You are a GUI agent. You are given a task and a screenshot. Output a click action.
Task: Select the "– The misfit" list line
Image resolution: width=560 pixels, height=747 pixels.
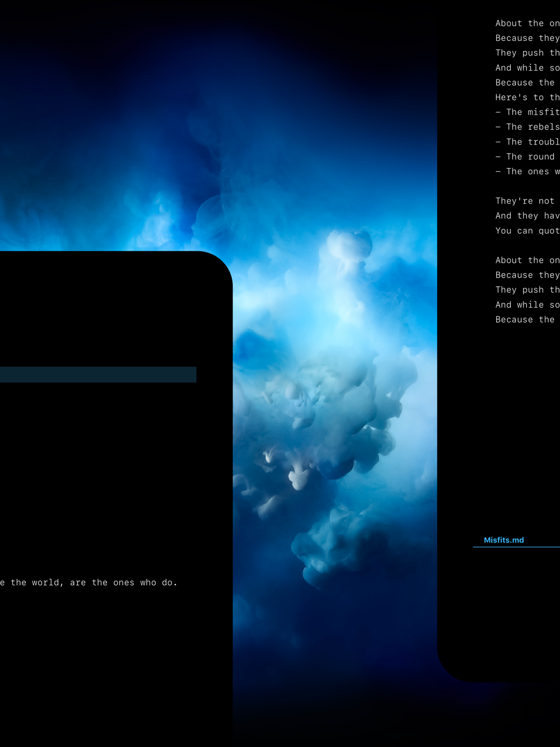click(527, 112)
